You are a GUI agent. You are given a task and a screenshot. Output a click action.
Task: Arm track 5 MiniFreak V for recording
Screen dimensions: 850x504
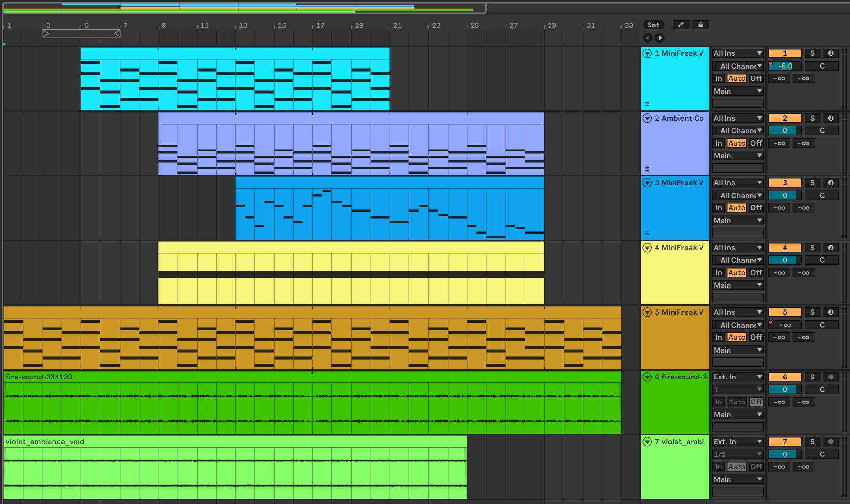click(x=831, y=312)
